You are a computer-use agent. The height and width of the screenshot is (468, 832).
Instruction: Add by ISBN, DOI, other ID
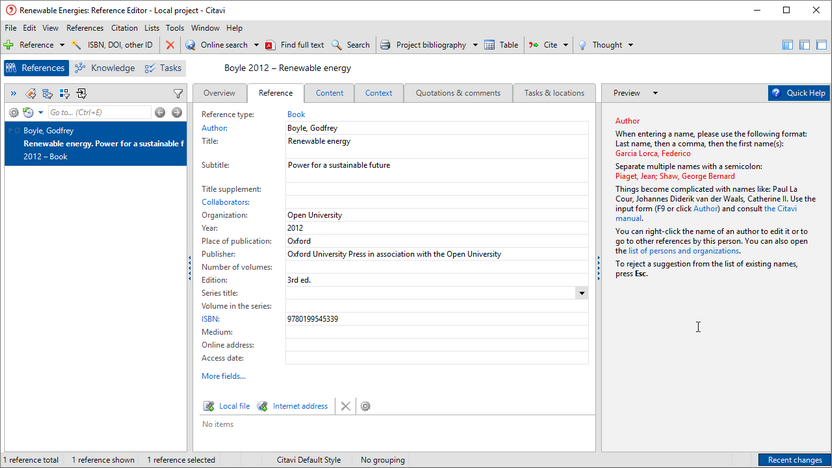[112, 45]
